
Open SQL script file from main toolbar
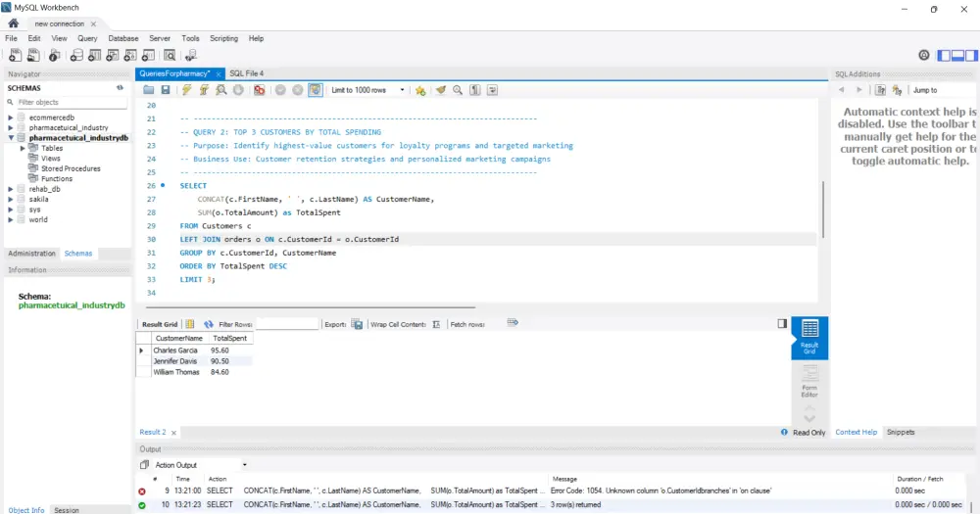point(33,56)
